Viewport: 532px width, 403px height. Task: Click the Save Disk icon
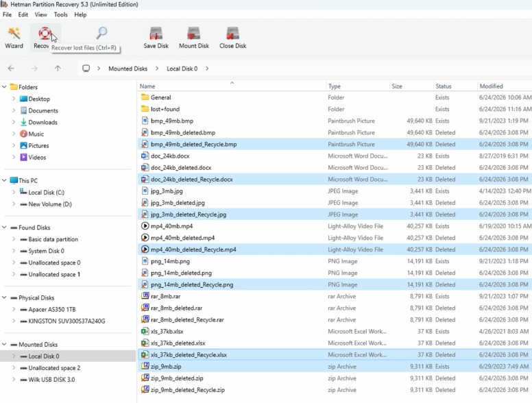click(156, 34)
